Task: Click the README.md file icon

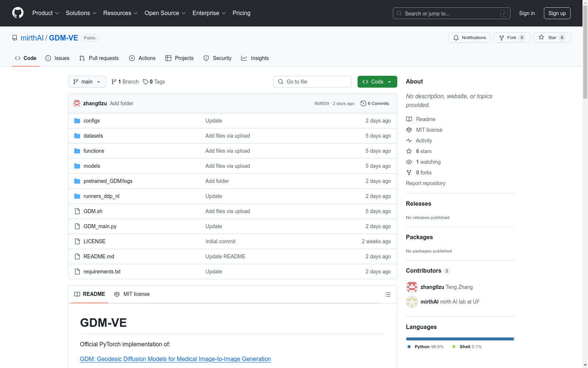Action: pos(77,256)
